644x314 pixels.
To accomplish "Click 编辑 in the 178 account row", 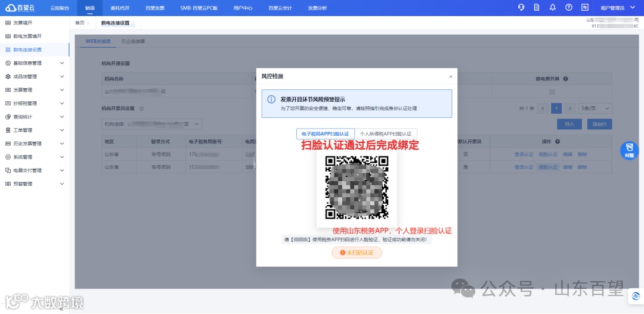I will pos(568,154).
